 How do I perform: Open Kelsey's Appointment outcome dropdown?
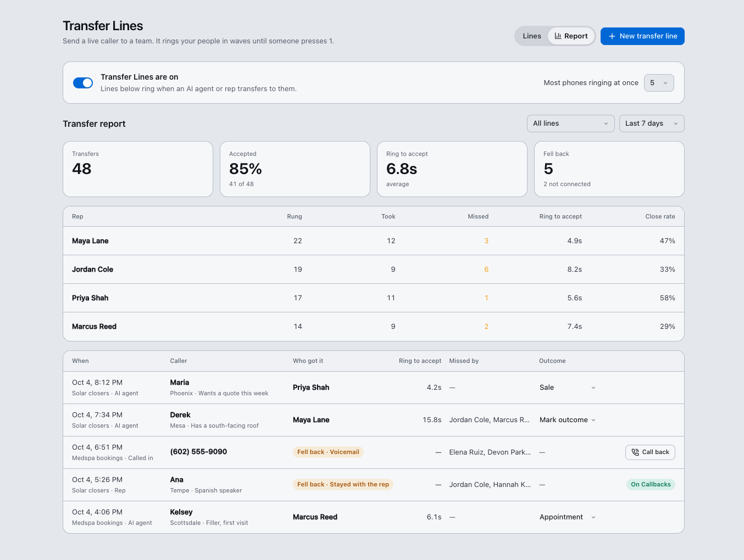(x=568, y=517)
